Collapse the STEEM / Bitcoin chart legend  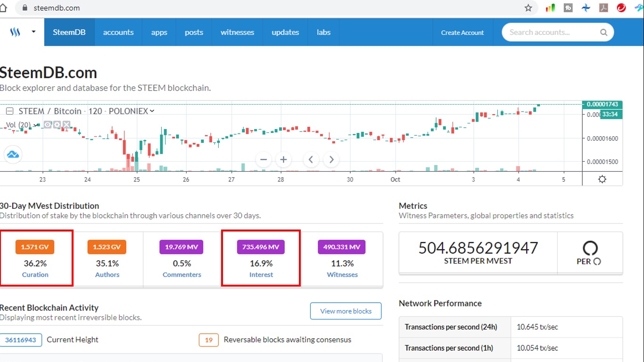9,111
